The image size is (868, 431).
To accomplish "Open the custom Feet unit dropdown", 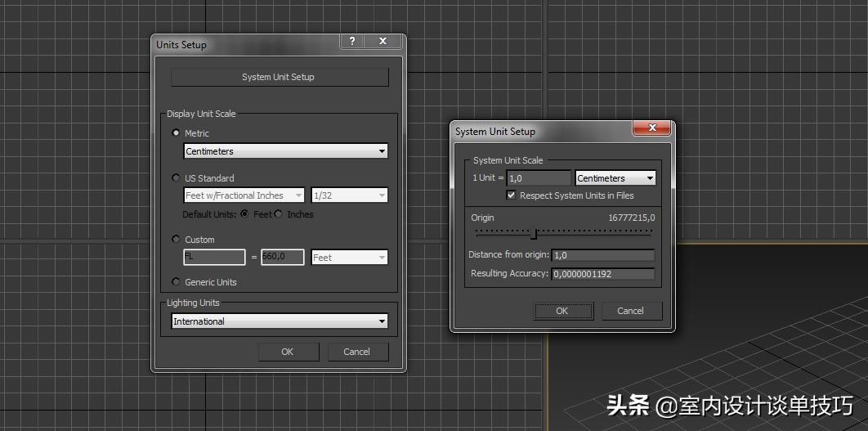I will 349,258.
